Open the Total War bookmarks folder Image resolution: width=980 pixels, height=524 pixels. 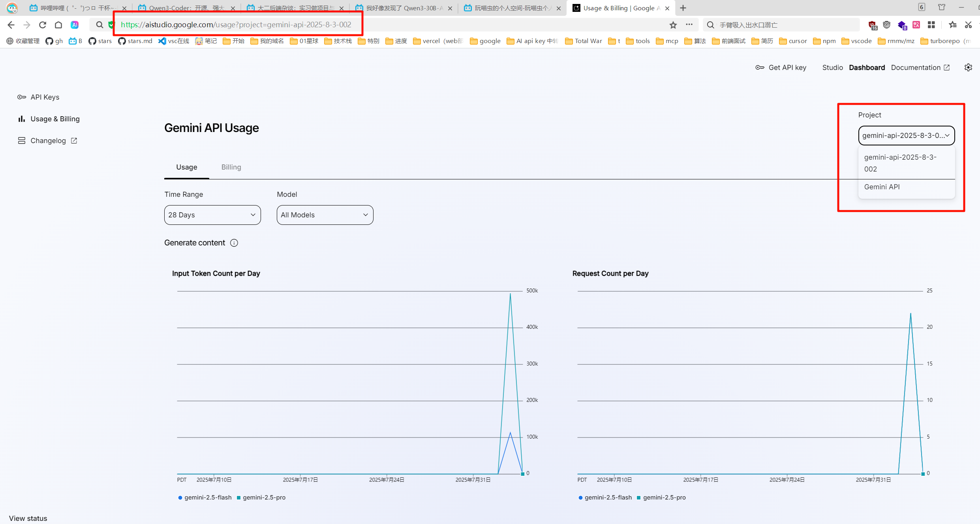[x=584, y=41]
